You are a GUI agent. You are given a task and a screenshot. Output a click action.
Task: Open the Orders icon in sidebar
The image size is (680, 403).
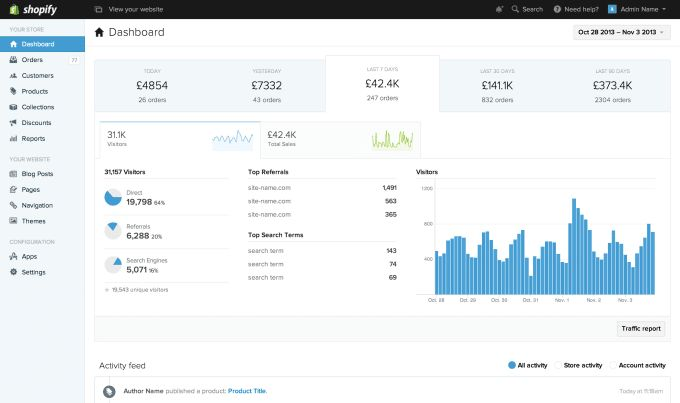[13, 60]
